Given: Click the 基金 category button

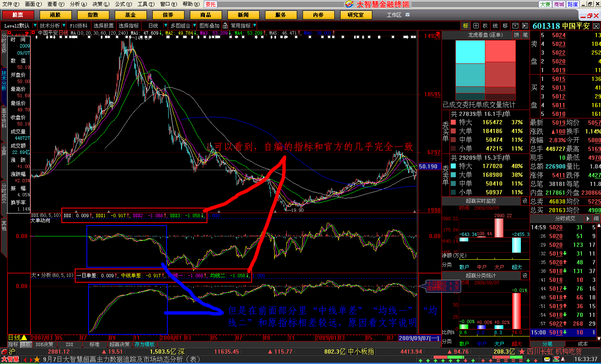Looking at the screenshot, I should click(x=131, y=15).
